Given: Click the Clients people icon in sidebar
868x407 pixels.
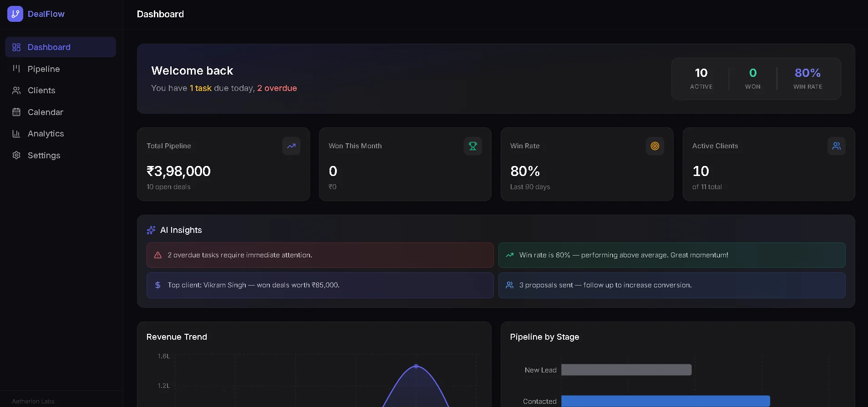Looking at the screenshot, I should click(x=16, y=90).
